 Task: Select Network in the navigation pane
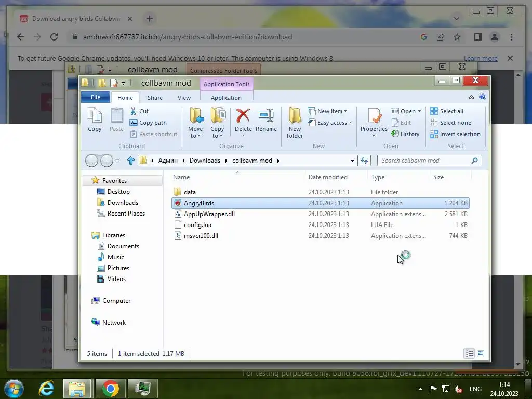tap(109, 322)
